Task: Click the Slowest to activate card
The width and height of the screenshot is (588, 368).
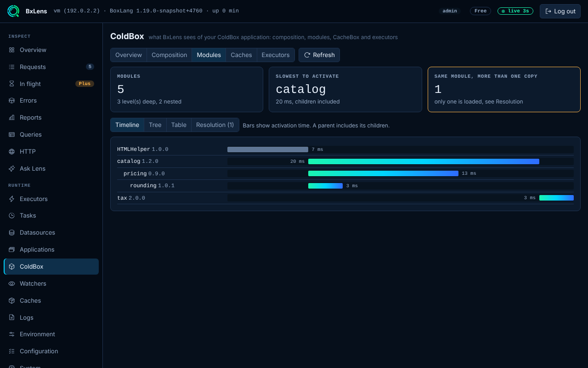Action: [x=345, y=89]
